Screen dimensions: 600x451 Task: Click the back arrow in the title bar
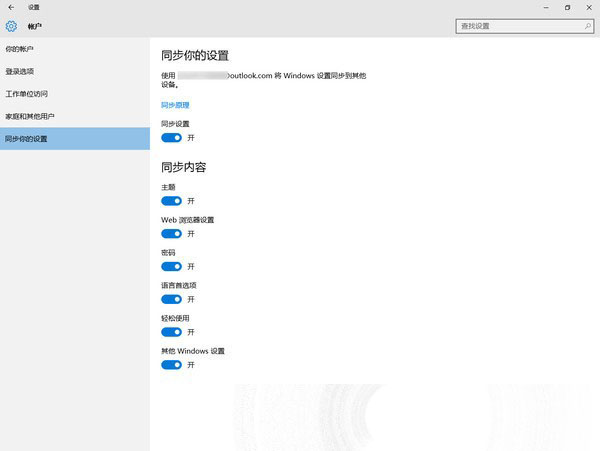[10, 7]
